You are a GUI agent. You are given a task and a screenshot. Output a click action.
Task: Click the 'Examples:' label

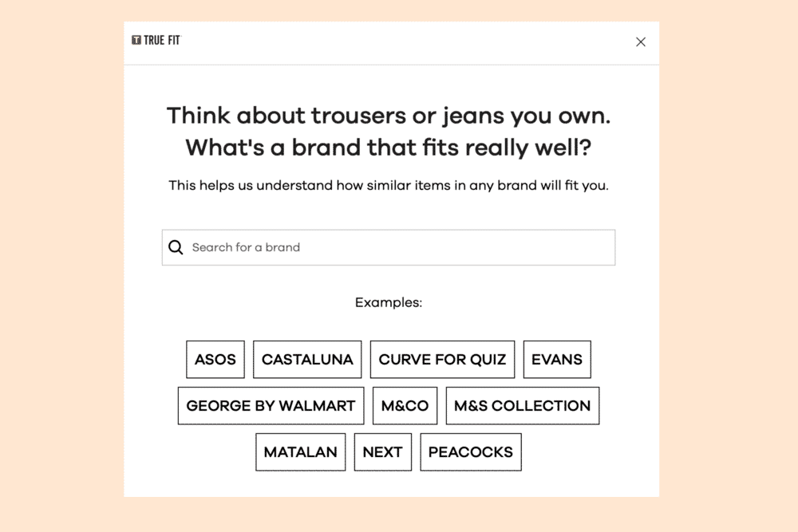point(389,303)
